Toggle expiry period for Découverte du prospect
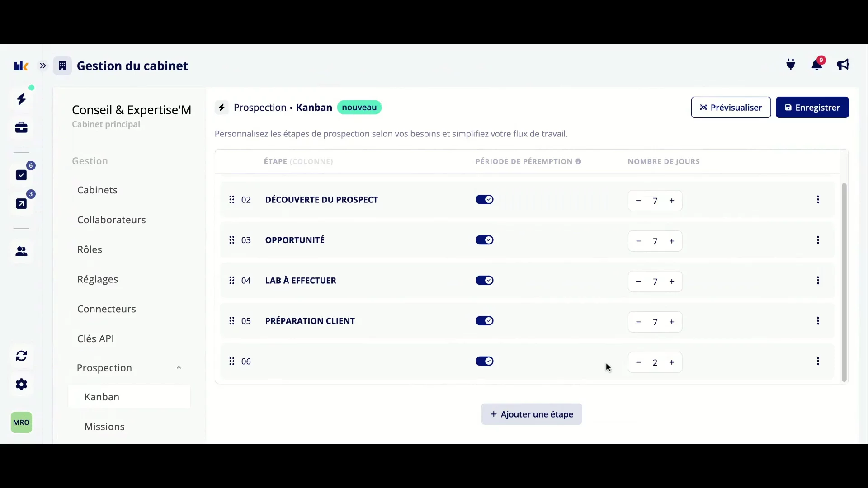The image size is (868, 488). [484, 200]
